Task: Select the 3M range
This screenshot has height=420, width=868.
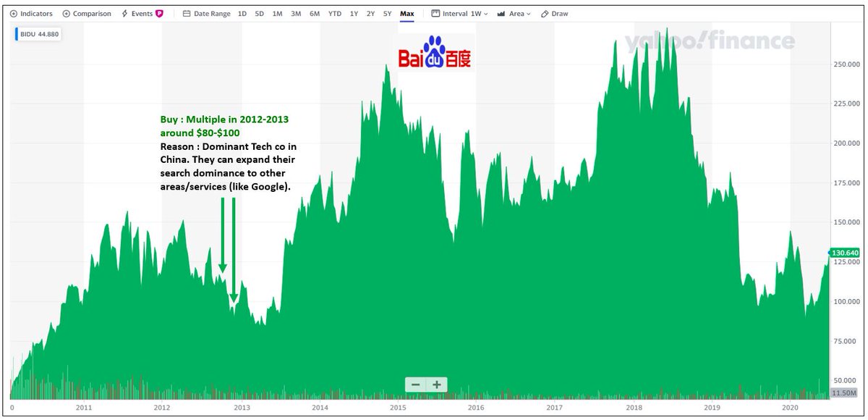Action: [x=296, y=14]
